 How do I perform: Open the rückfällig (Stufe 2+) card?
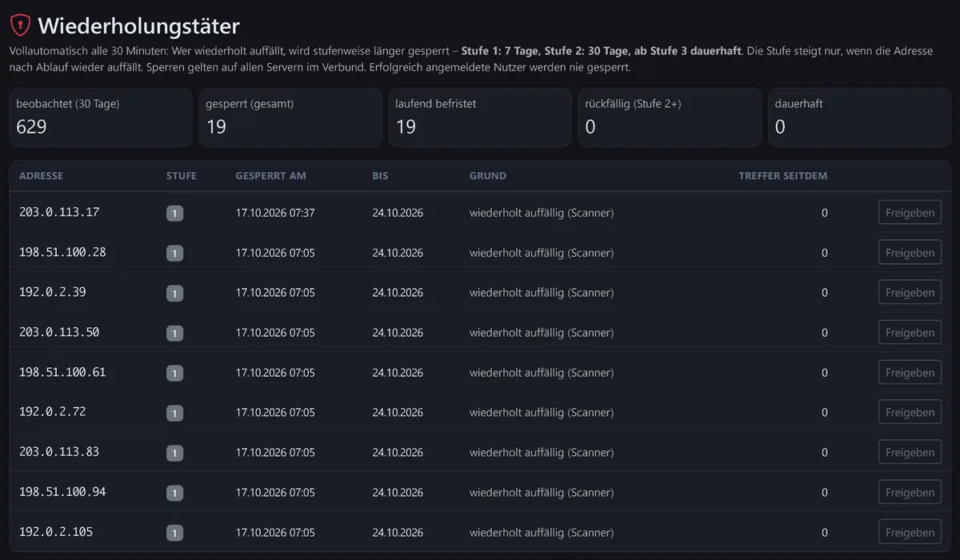[670, 118]
